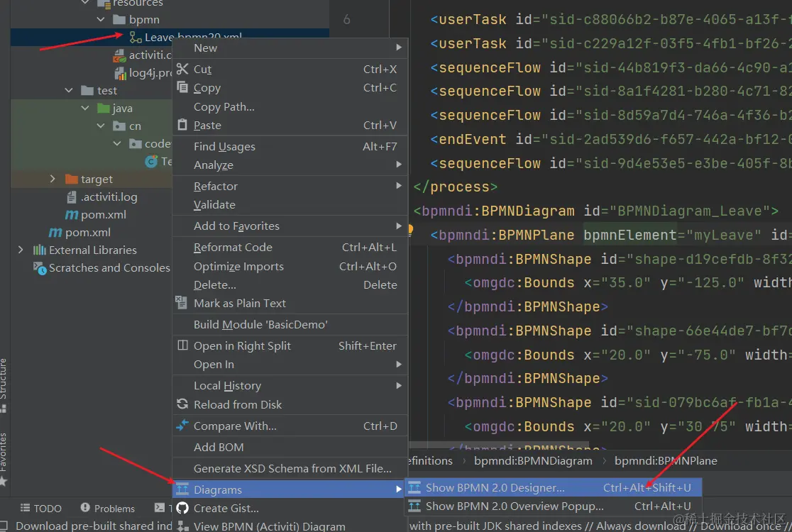Select the root pom.xml file
This screenshot has width=792, height=532.
79,232
